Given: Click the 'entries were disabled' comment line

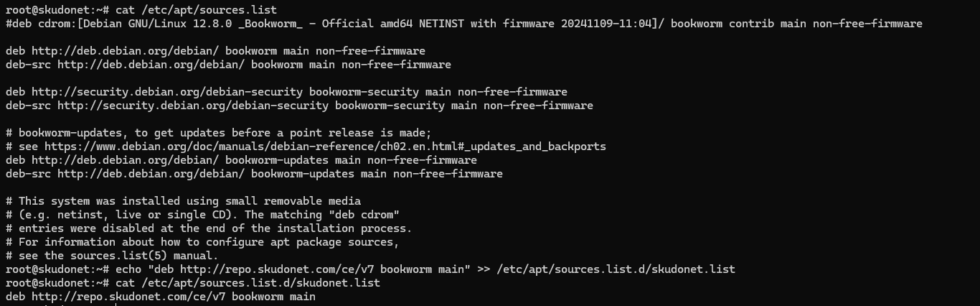Looking at the screenshot, I should click(x=209, y=228).
